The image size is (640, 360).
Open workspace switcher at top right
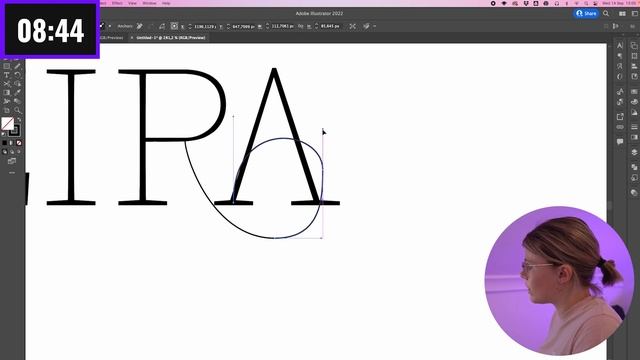click(x=635, y=13)
